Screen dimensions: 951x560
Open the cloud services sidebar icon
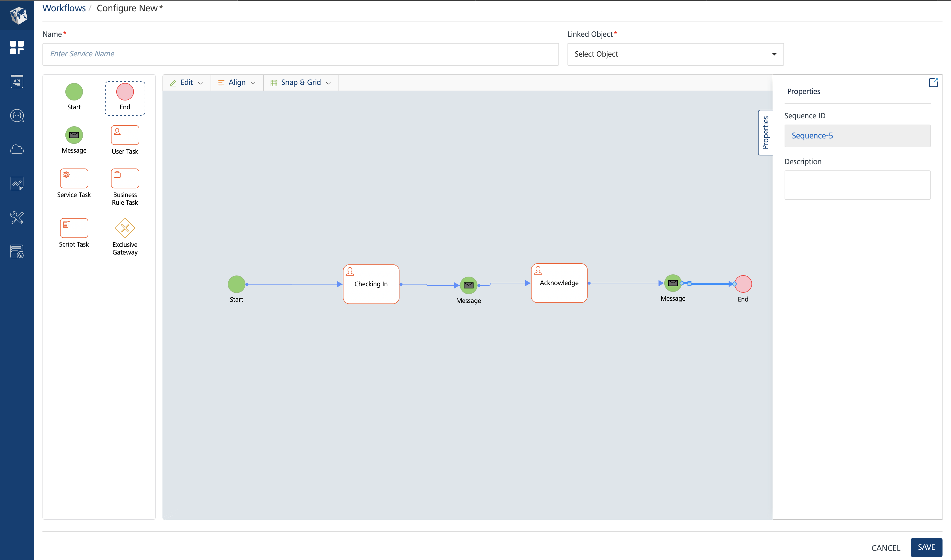click(17, 149)
